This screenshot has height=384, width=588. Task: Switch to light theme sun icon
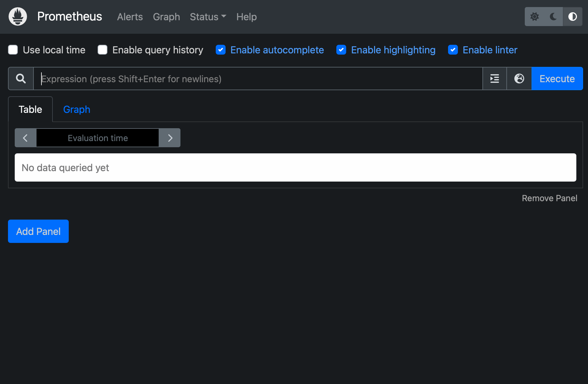(534, 17)
